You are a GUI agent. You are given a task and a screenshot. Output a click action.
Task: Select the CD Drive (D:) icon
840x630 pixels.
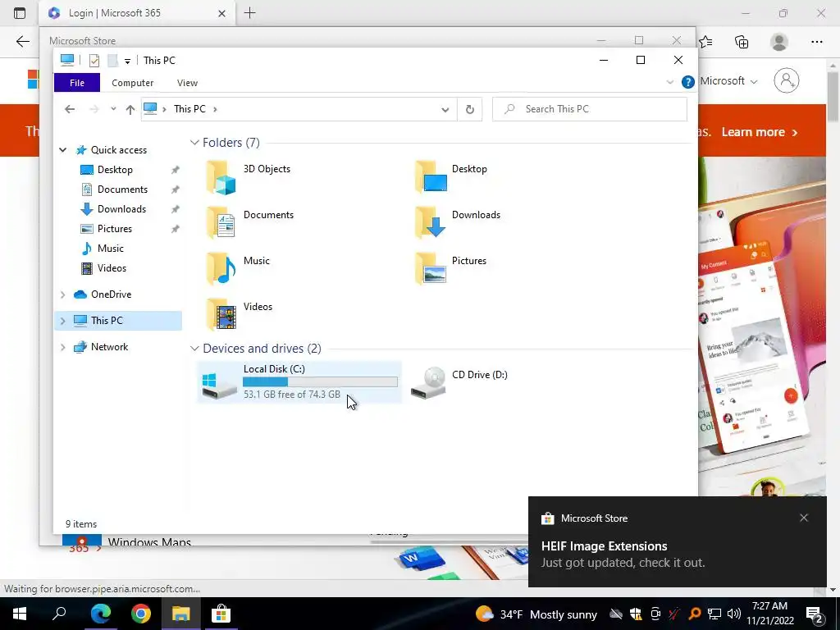click(x=428, y=382)
